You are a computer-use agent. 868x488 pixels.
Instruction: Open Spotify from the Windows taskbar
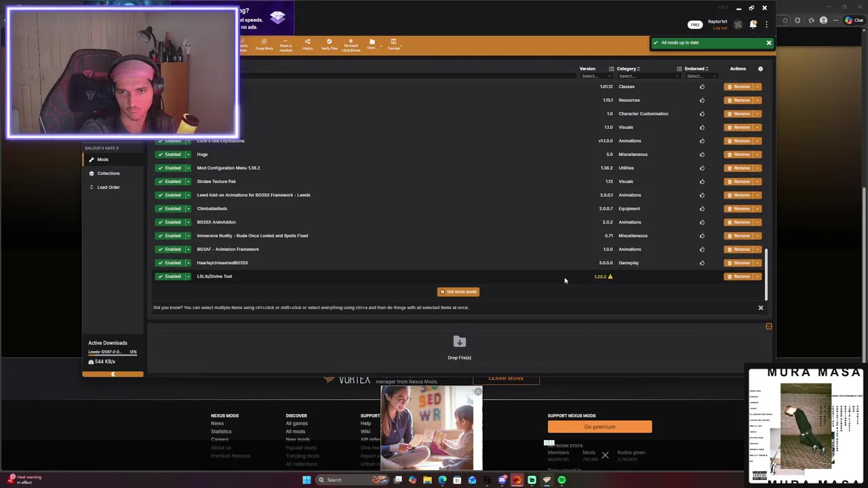click(561, 481)
